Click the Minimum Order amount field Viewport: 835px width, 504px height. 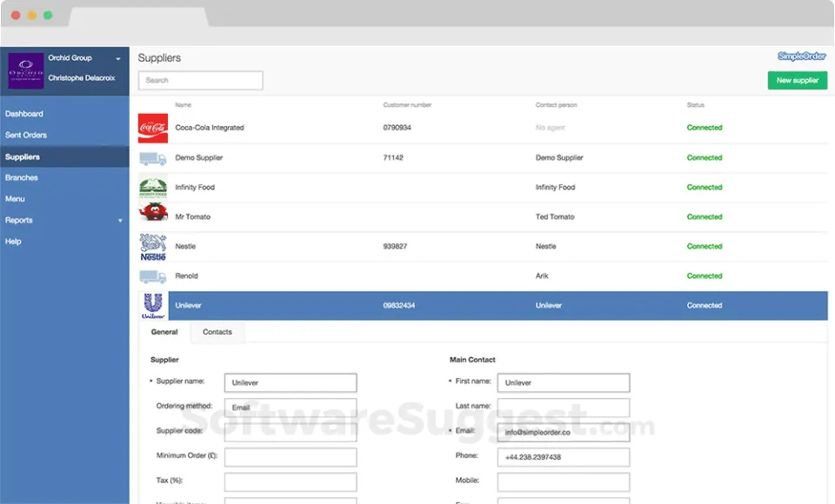290,457
